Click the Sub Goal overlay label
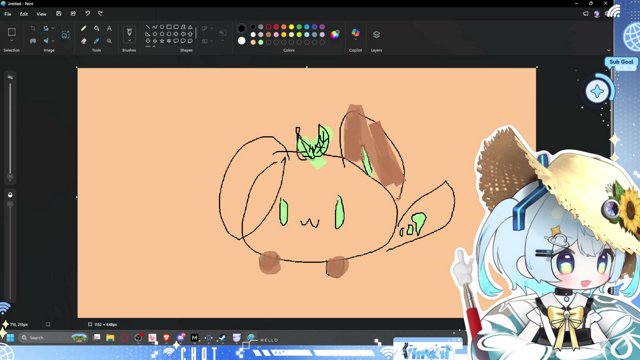 [x=621, y=62]
